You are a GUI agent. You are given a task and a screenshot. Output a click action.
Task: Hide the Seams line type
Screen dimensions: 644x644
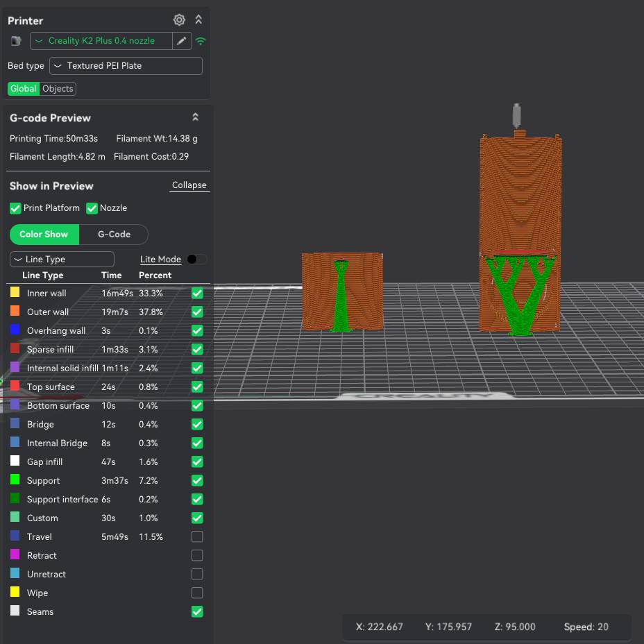pos(197,611)
